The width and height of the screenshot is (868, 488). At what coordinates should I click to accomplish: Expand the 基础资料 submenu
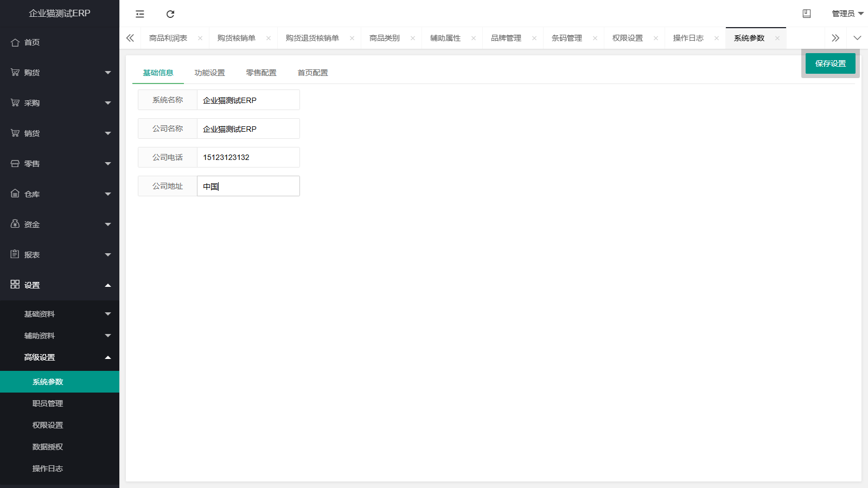tap(60, 314)
